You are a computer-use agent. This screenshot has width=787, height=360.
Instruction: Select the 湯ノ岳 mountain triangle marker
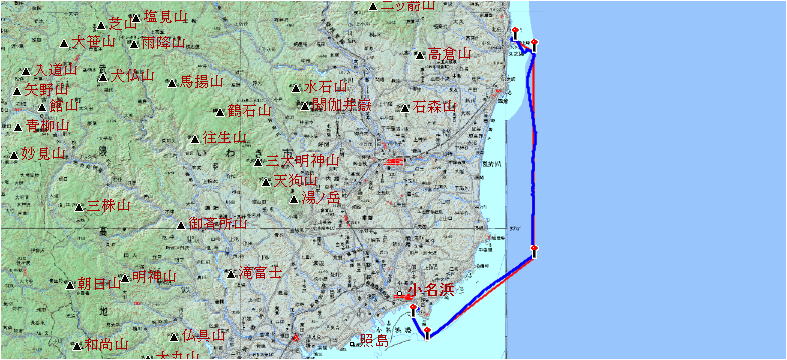point(294,200)
